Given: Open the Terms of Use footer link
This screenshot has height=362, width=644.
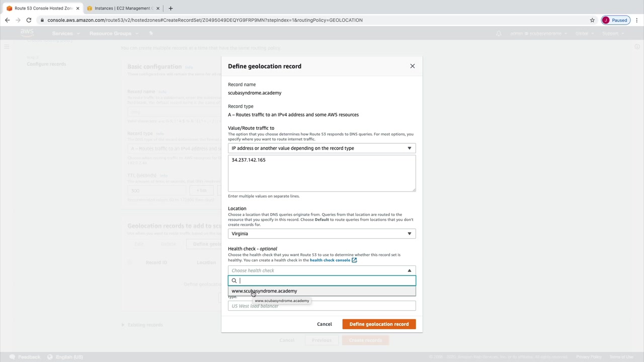Looking at the screenshot, I should (x=621, y=357).
